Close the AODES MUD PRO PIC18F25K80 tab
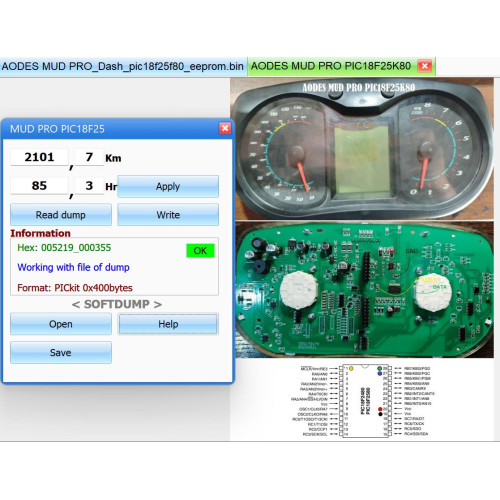Image resolution: width=500 pixels, height=500 pixels. point(424,66)
